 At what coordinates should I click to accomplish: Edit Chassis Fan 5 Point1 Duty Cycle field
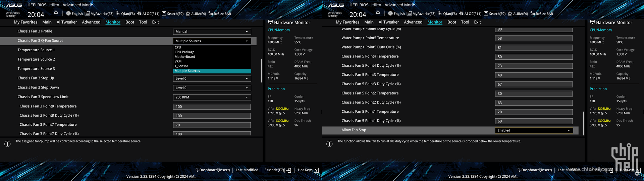pos(534,121)
